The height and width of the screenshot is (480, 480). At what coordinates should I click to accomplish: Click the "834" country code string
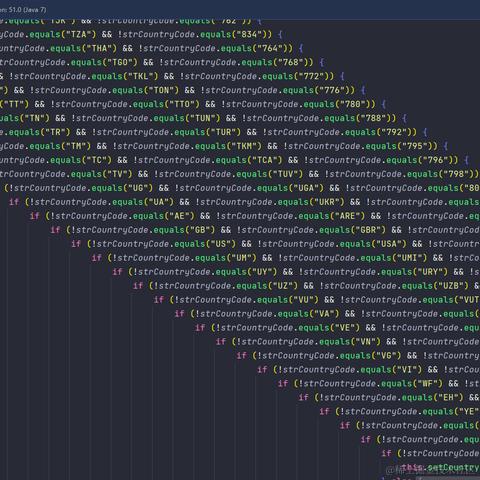click(x=250, y=34)
